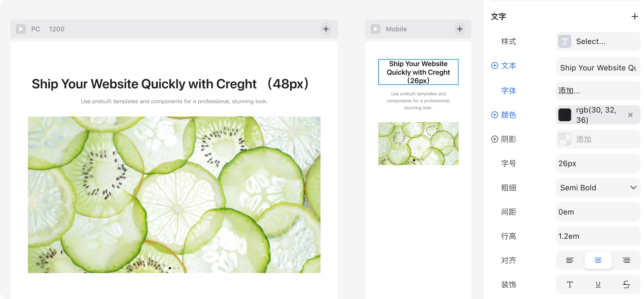644x299 pixels.
Task: Toggle underline text decoration
Action: coord(598,285)
